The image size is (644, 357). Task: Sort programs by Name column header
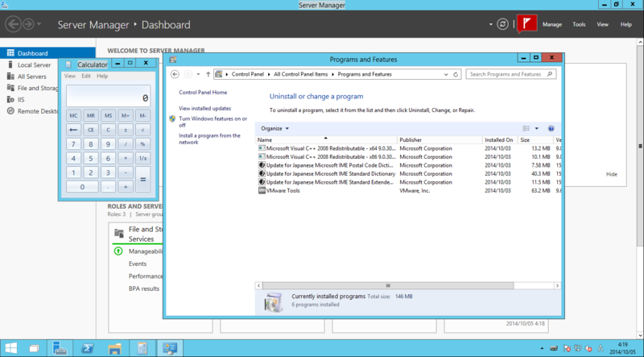[326, 140]
